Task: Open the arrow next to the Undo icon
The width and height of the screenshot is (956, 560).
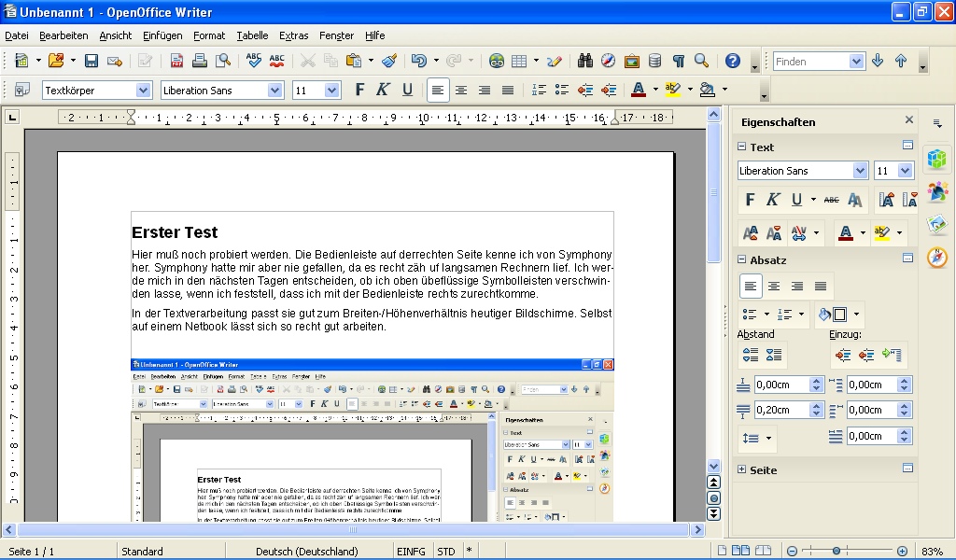Action: click(x=436, y=61)
